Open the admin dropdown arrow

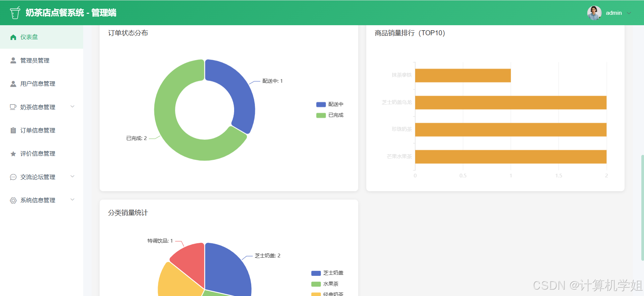(x=629, y=13)
